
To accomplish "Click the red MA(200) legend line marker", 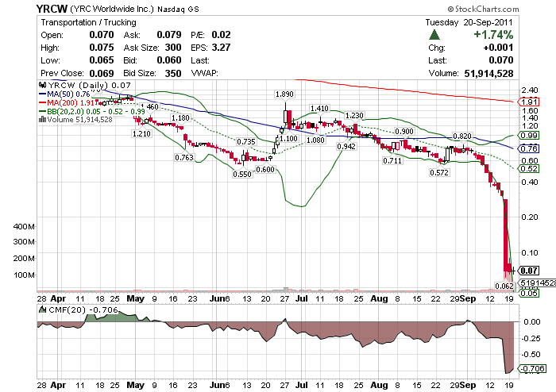I will coord(43,102).
